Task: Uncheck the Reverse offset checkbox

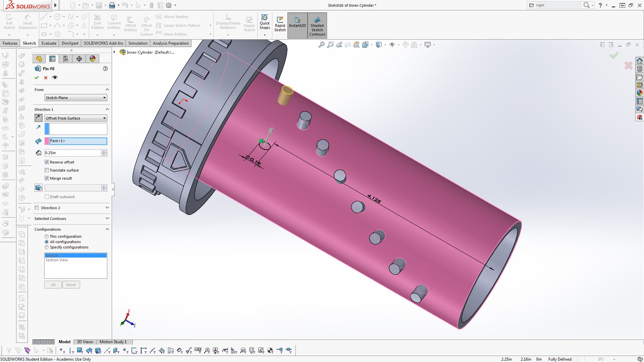Action: (x=47, y=162)
